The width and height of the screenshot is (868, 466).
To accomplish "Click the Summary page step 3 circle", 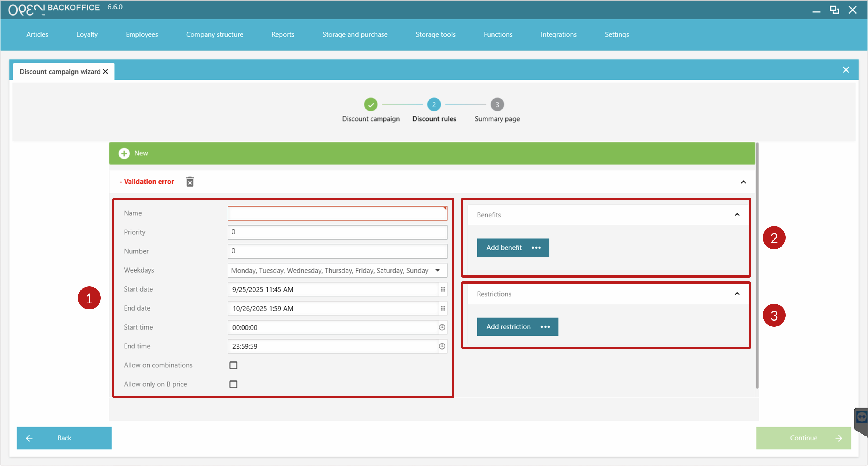I will coord(497,105).
